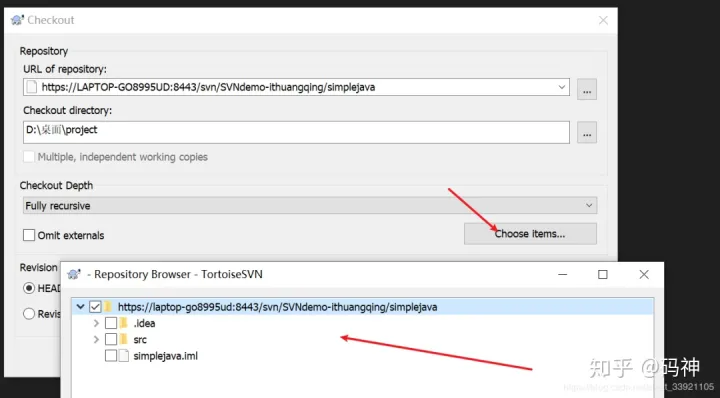The width and height of the screenshot is (720, 398).
Task: Open the URL of repository dropdown
Action: tap(562, 87)
